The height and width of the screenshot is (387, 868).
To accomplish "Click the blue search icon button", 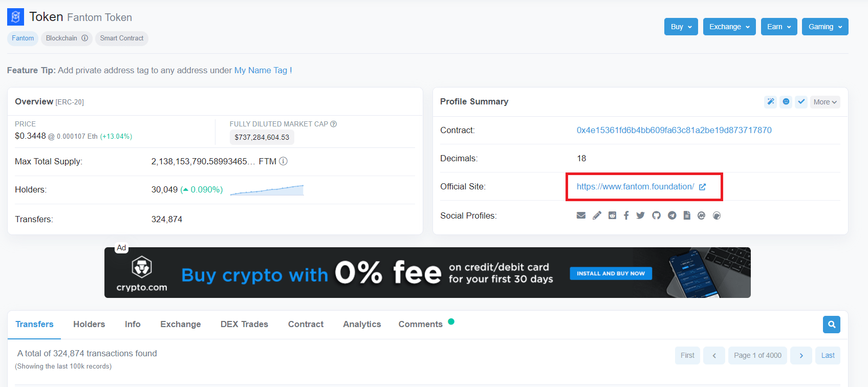I will click(832, 325).
